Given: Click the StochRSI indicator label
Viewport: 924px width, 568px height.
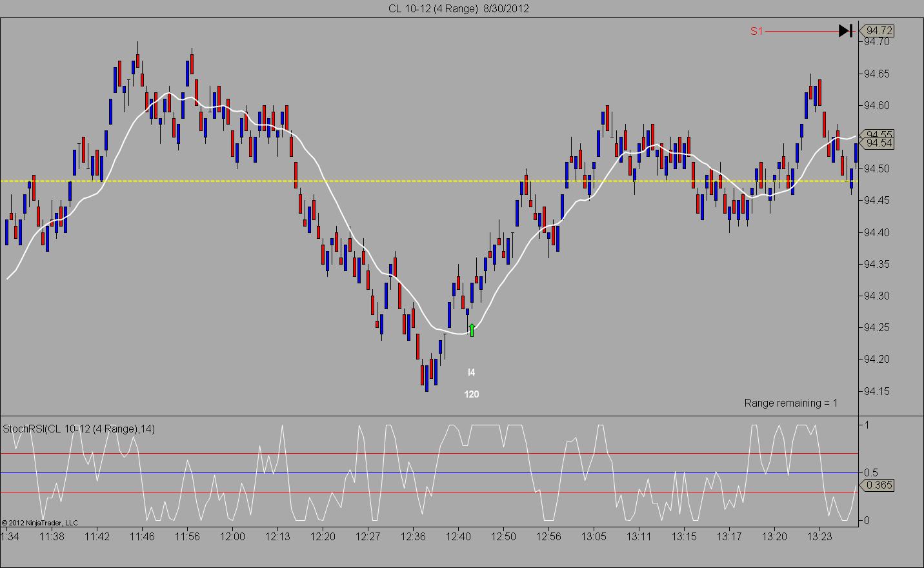Looking at the screenshot, I should 79,429.
